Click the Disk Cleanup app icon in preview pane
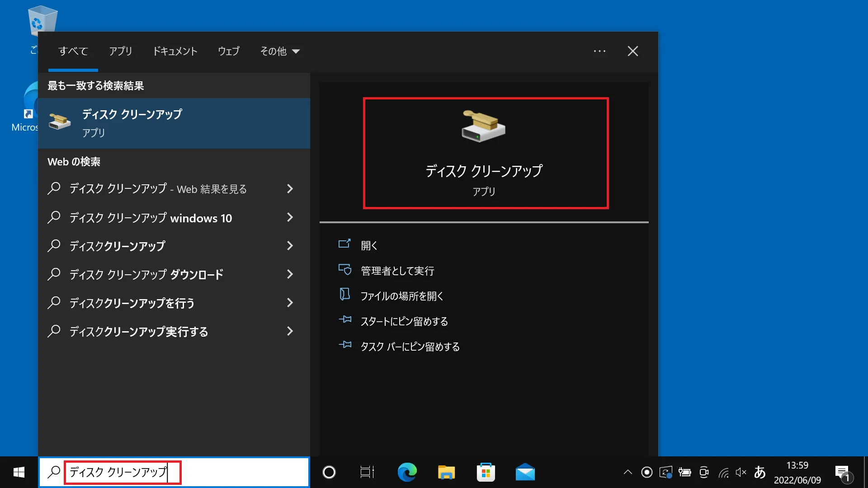 (483, 126)
